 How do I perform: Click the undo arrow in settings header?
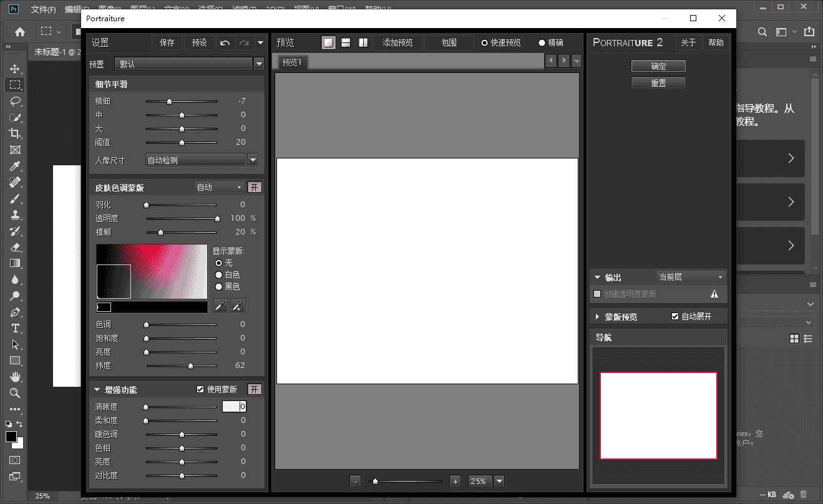[225, 43]
